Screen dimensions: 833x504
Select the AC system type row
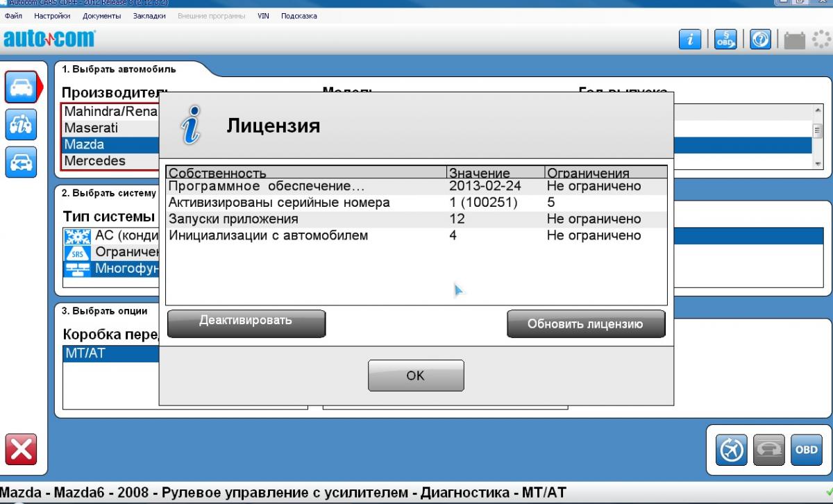(x=111, y=236)
